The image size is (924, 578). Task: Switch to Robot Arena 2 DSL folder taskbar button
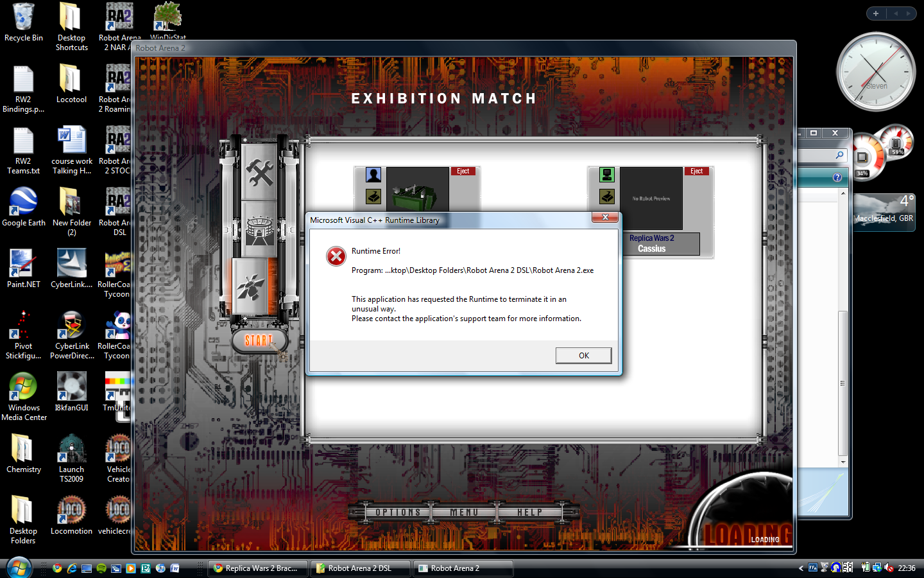tap(360, 568)
